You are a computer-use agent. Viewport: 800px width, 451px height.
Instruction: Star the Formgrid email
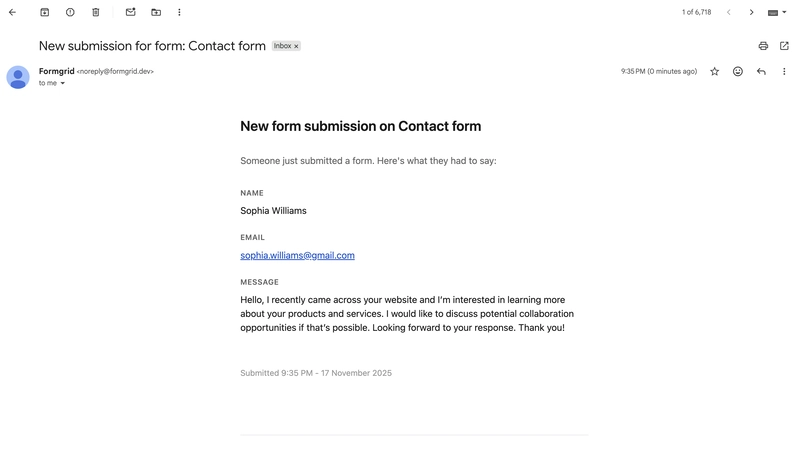coord(714,72)
